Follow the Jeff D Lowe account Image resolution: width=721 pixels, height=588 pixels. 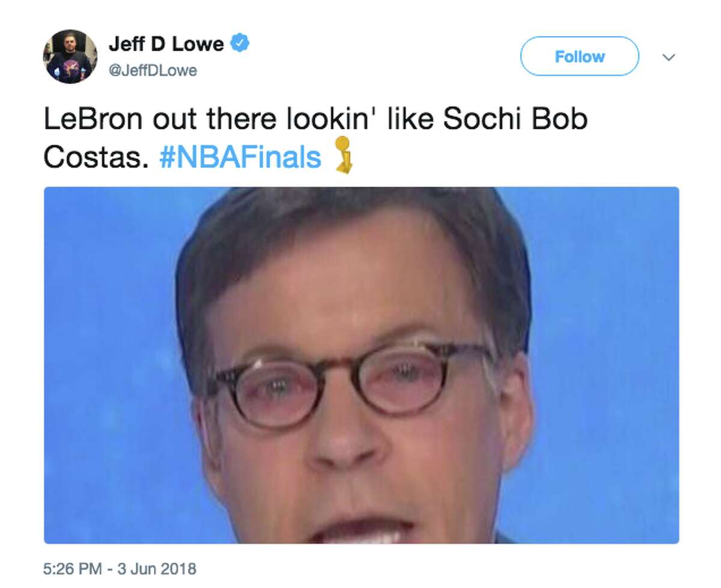[579, 56]
